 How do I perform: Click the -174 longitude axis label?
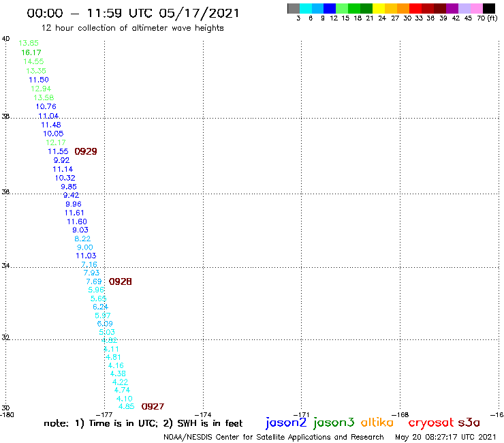click(203, 414)
